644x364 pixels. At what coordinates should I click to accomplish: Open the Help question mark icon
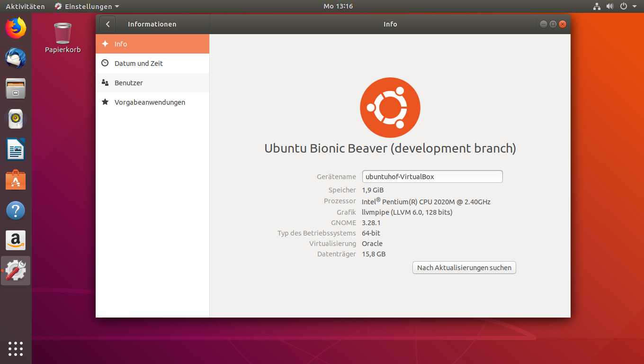point(16,210)
